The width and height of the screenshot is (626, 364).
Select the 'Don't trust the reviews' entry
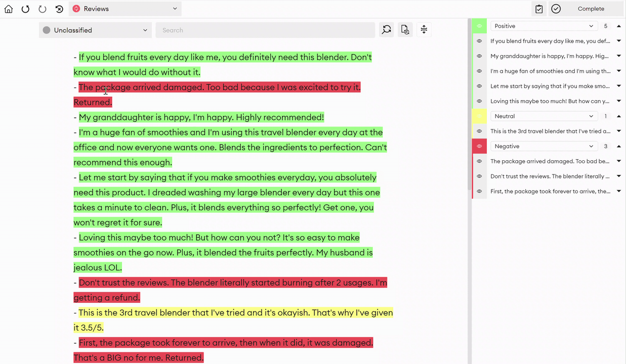click(550, 176)
